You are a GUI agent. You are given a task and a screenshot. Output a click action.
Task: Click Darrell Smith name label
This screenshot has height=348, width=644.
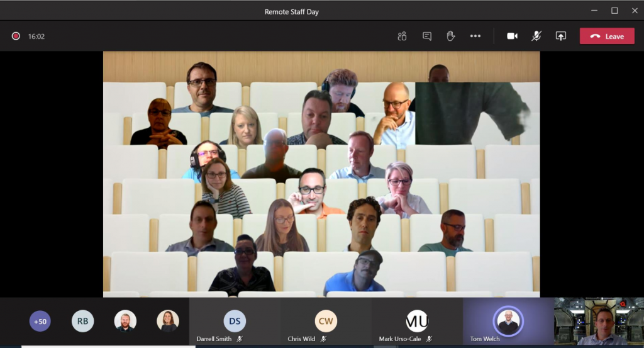coord(214,339)
